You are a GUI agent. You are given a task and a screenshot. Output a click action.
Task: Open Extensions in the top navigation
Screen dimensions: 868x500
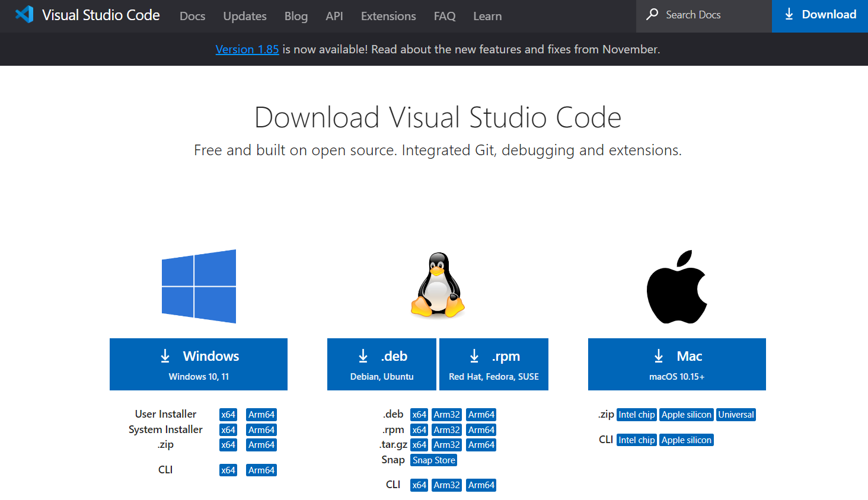[388, 16]
